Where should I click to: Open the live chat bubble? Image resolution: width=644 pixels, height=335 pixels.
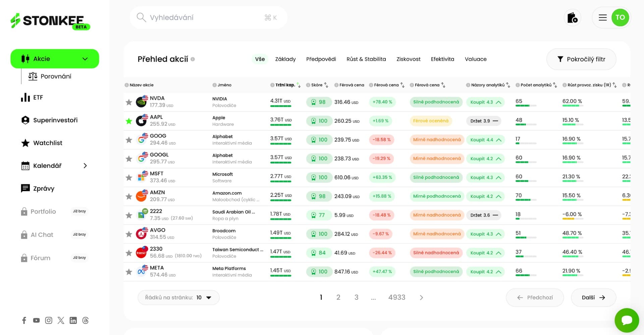click(627, 320)
